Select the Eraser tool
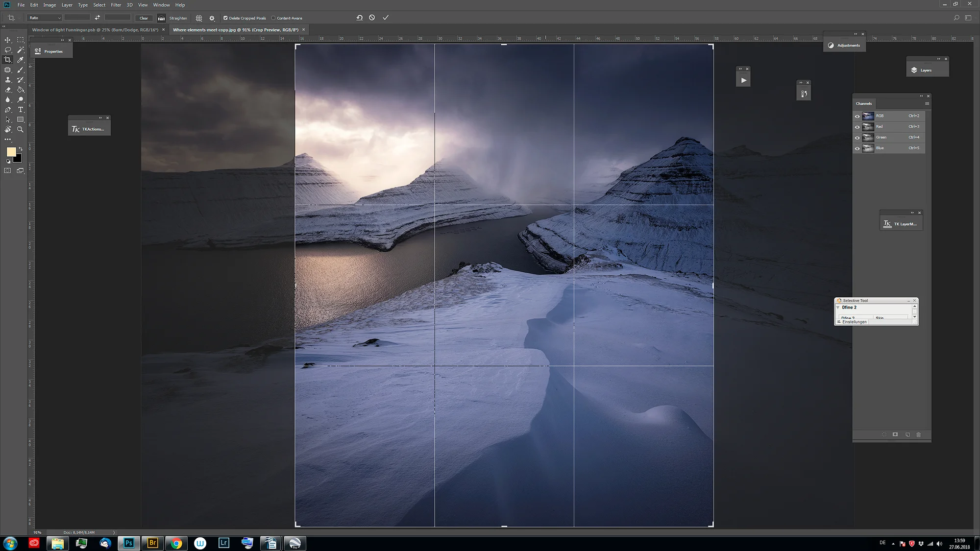This screenshot has width=980, height=551. click(8, 90)
